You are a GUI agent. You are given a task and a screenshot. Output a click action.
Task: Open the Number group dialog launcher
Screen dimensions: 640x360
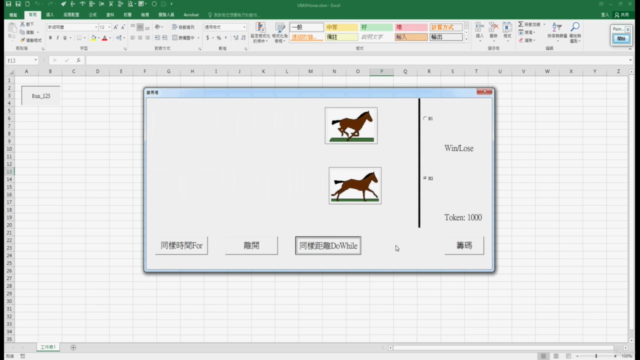(x=246, y=49)
